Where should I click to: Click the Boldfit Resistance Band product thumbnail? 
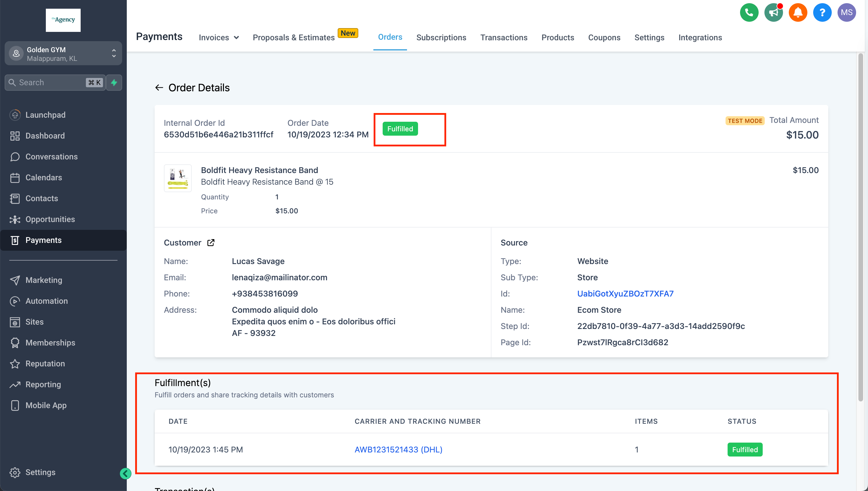click(178, 178)
